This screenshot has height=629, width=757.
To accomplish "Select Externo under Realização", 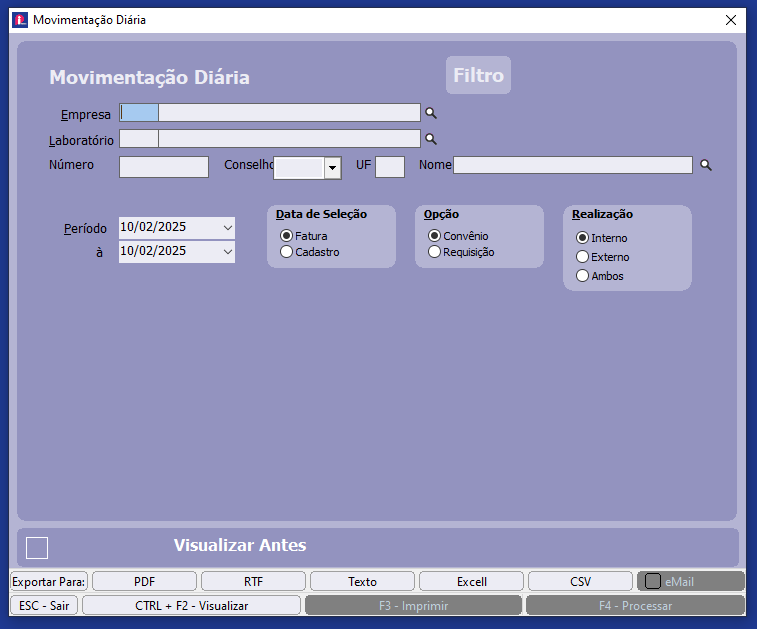I will click(x=582, y=257).
